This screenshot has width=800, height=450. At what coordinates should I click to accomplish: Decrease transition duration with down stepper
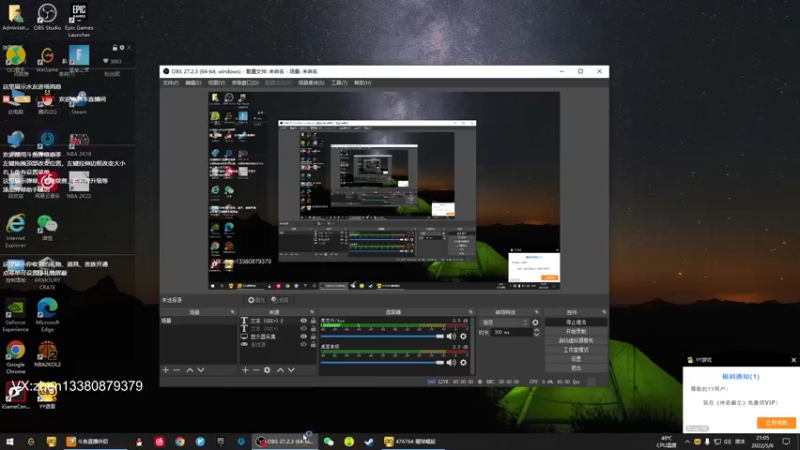(x=536, y=334)
